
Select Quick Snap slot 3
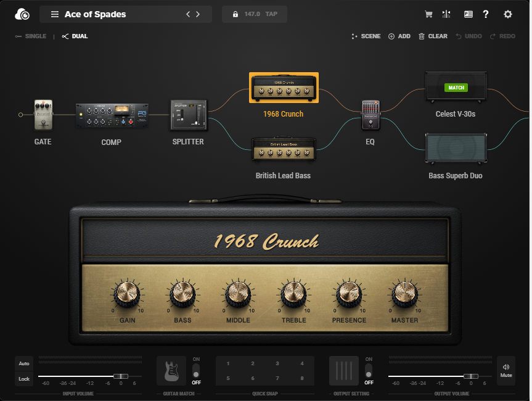tap(277, 363)
